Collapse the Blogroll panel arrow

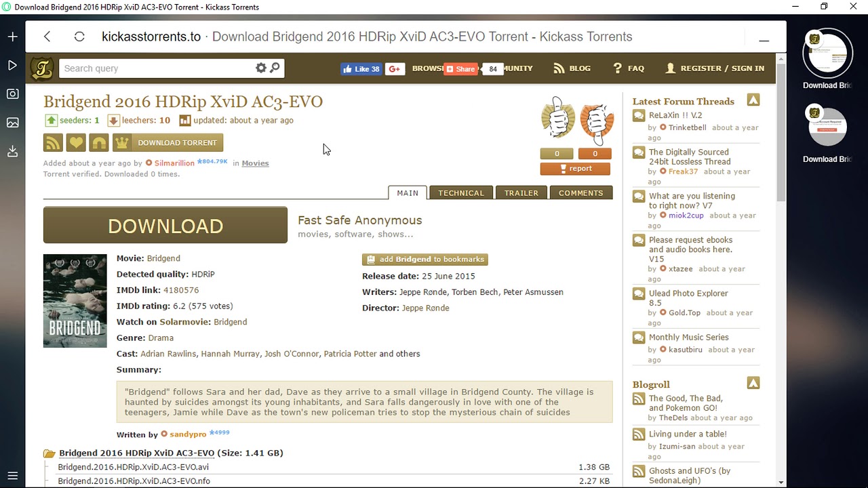tap(753, 383)
